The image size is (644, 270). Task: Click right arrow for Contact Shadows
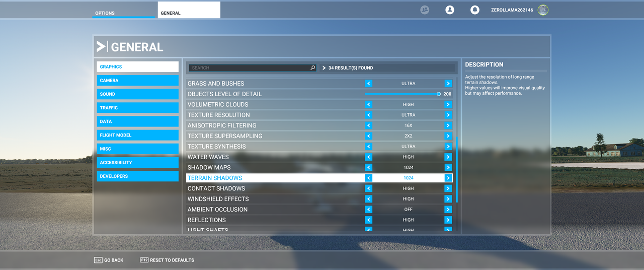(448, 188)
